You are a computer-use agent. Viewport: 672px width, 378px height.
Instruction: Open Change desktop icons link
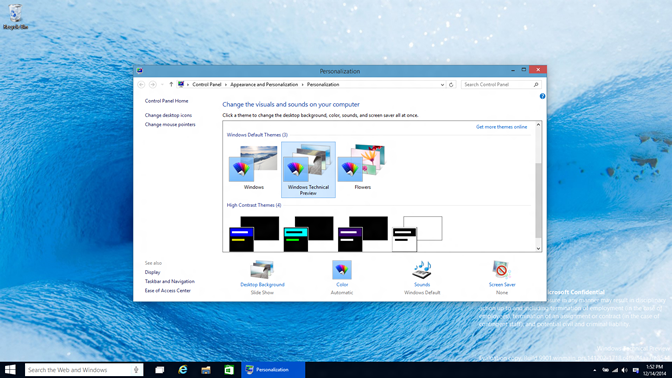coord(168,115)
